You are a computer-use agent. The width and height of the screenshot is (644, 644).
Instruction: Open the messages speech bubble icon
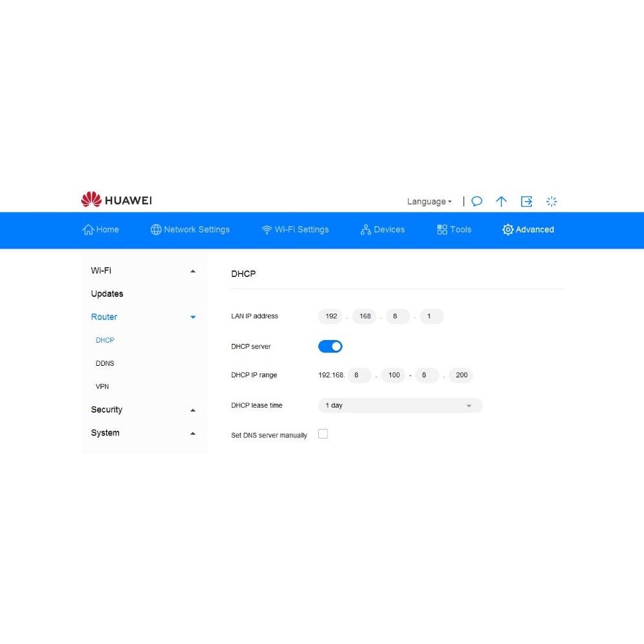[x=477, y=202]
